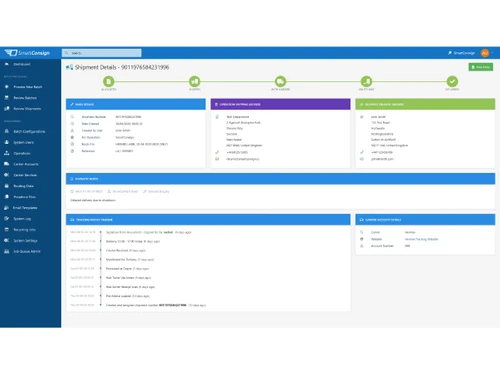Click the SmartConsign operation link in header
Viewport: 500px width, 375px height.
tap(461, 53)
